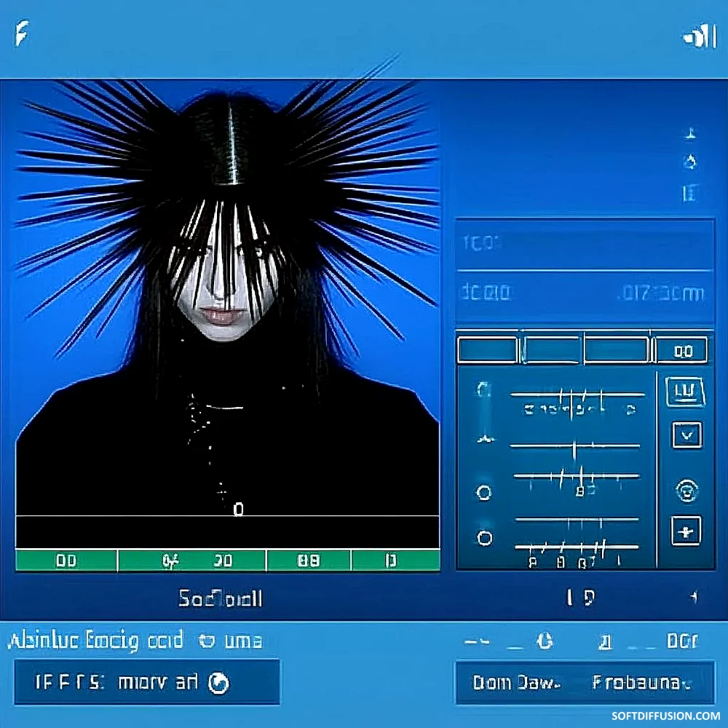This screenshot has width=728, height=728.
Task: Toggle the upper circle radio beside third slider
Action: (x=483, y=493)
